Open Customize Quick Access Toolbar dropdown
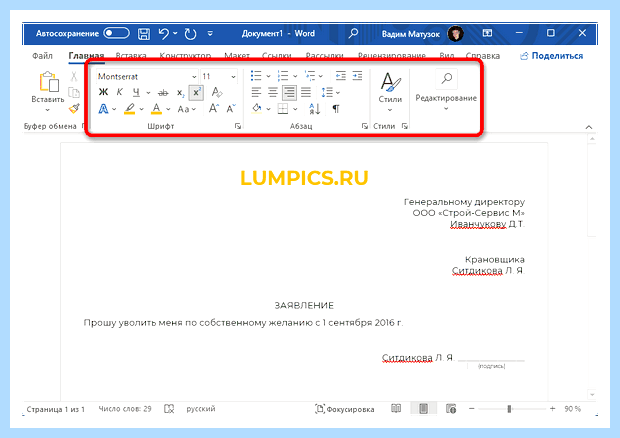Screen dimensions: 620x438 [x=210, y=34]
